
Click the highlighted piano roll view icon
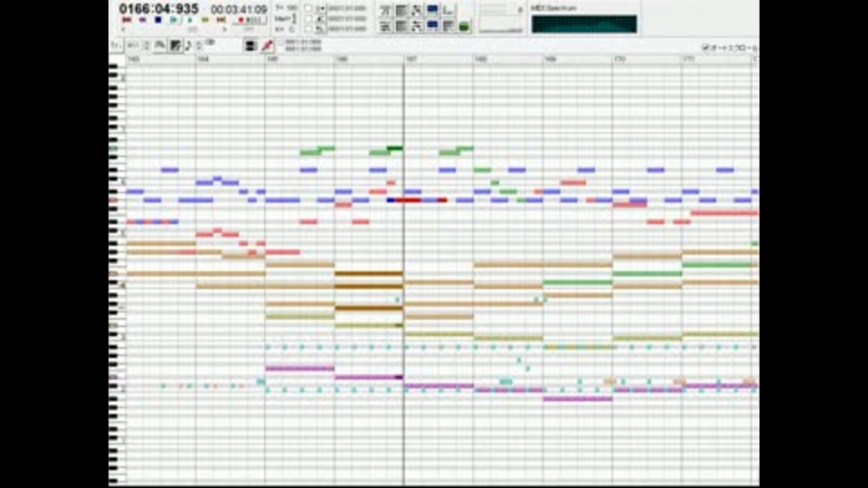pyautogui.click(x=175, y=45)
